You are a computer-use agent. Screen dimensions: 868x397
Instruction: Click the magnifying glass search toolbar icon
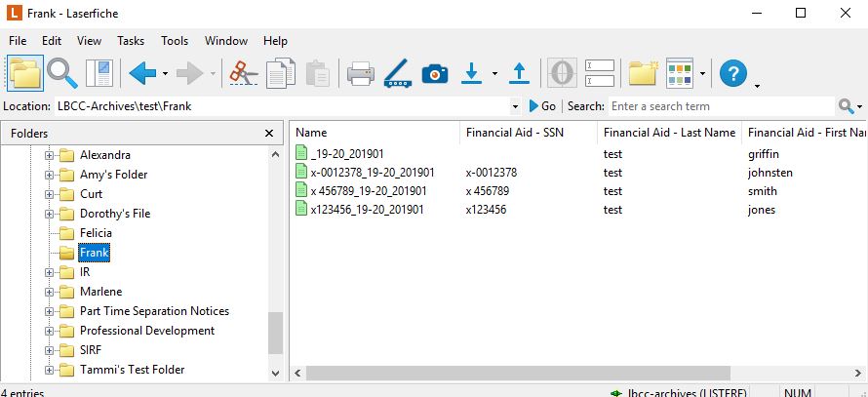click(63, 73)
